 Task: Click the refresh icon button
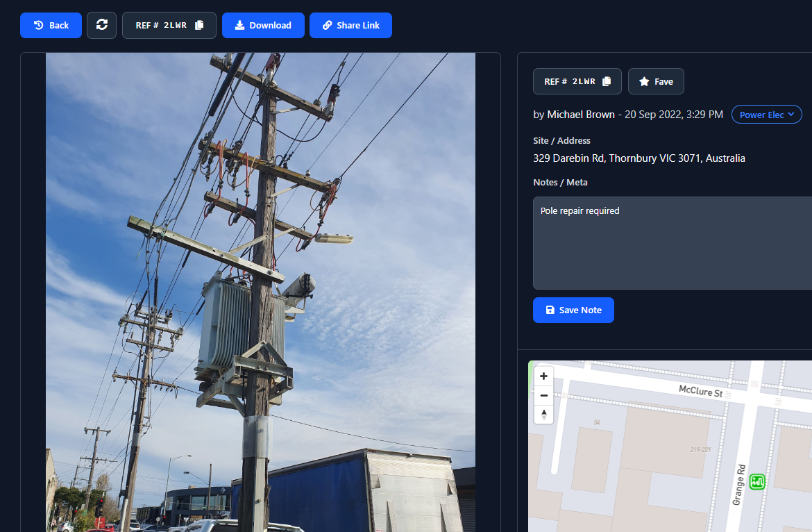[x=101, y=26]
